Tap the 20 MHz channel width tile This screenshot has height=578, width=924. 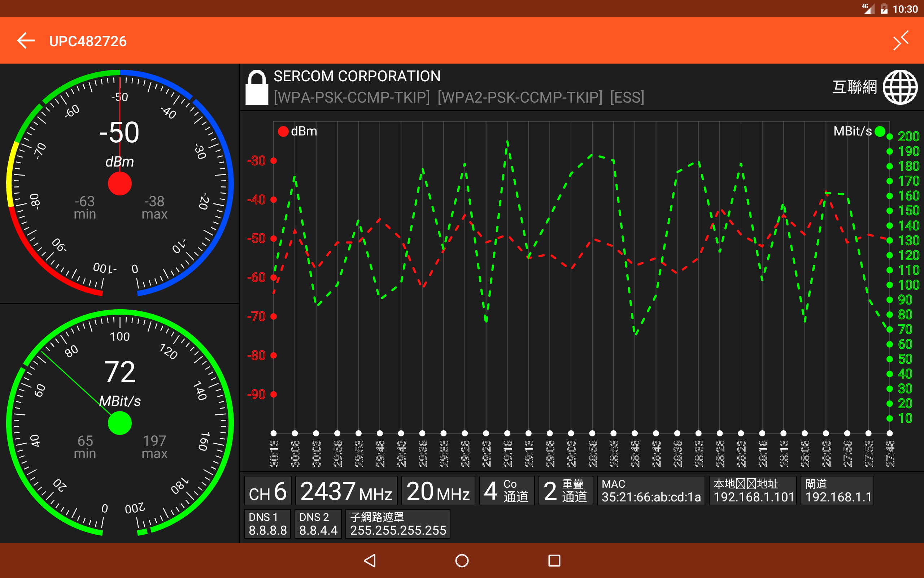tap(438, 491)
